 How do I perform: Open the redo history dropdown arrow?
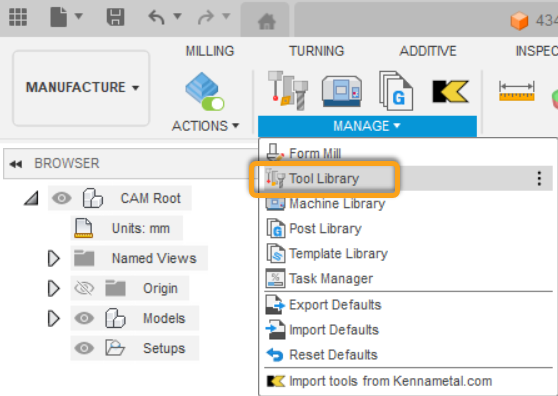click(226, 16)
